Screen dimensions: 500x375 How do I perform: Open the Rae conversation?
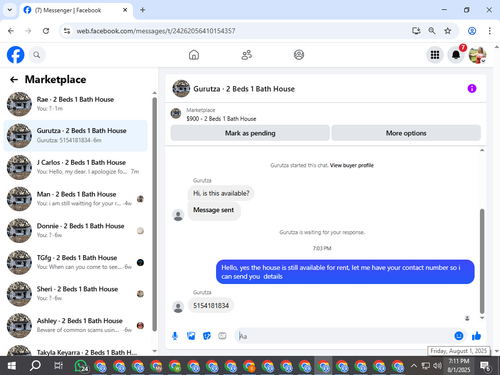tap(75, 104)
